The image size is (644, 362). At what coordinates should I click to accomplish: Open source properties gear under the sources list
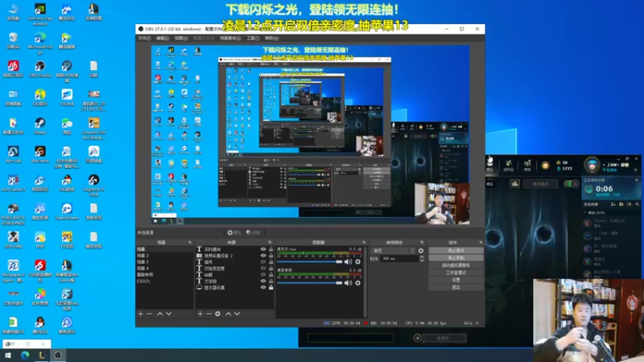coord(217,314)
